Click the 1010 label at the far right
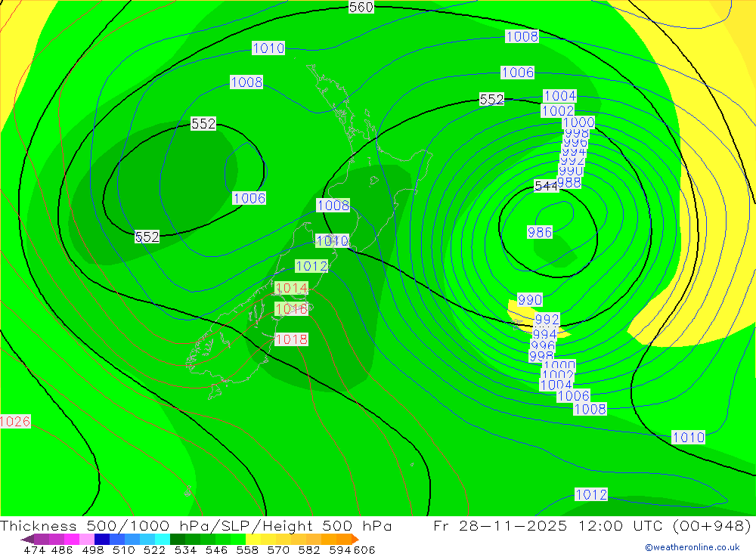The width and height of the screenshot is (756, 554). tap(689, 438)
